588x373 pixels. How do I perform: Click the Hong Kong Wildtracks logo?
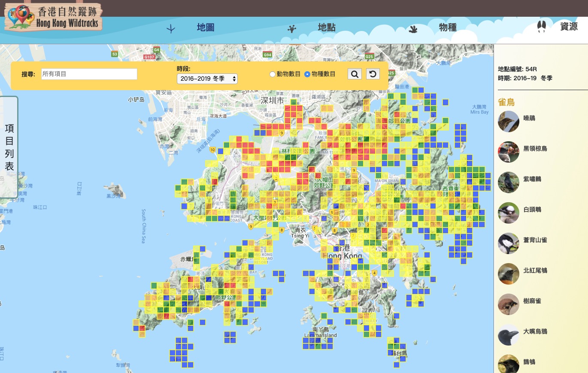point(54,17)
